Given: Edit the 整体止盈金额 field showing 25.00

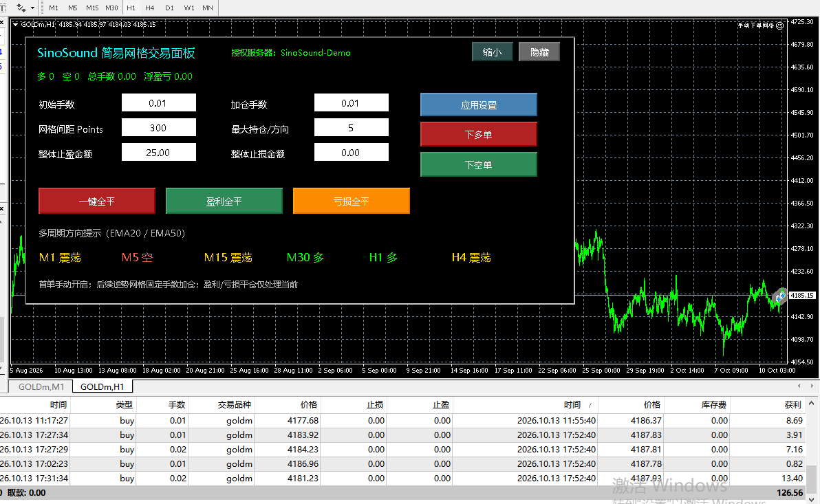Looking at the screenshot, I should click(159, 152).
